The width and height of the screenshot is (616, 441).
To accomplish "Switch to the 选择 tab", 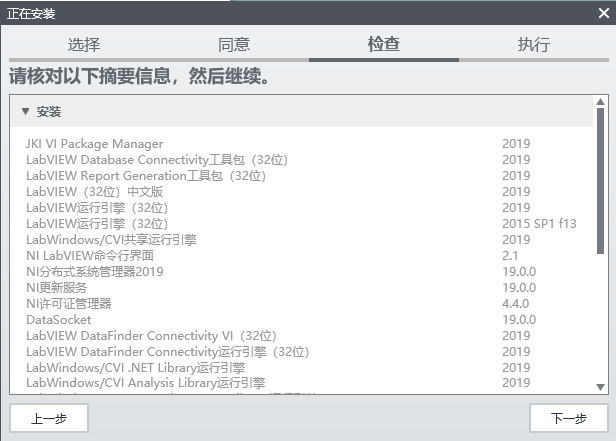I will 84,45.
